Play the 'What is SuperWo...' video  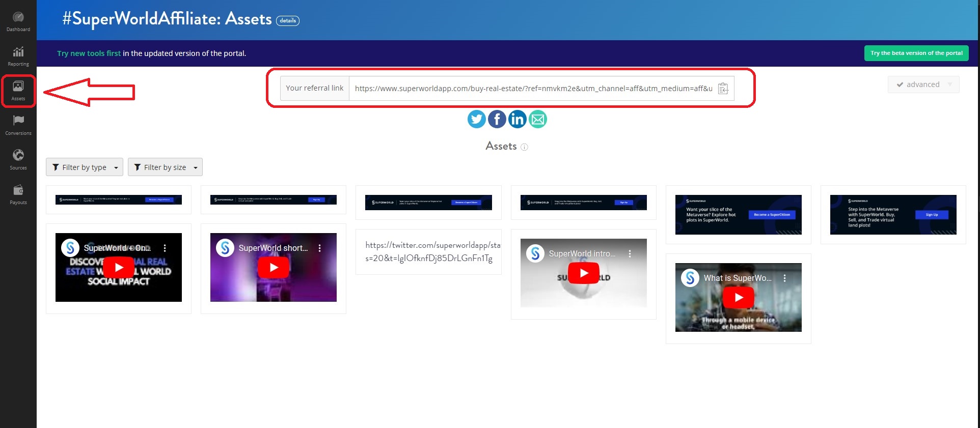(x=739, y=298)
